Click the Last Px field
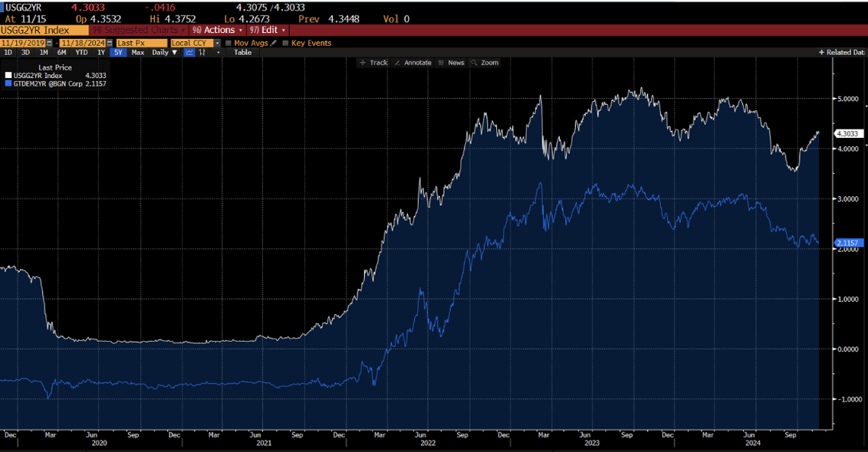Image resolution: width=868 pixels, height=452 pixels. pyautogui.click(x=142, y=43)
